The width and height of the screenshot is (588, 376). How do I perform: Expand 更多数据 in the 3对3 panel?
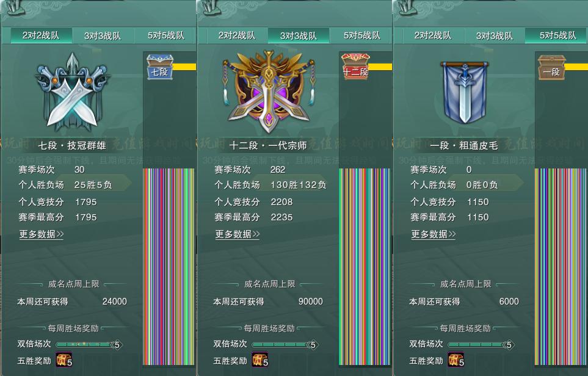point(238,234)
